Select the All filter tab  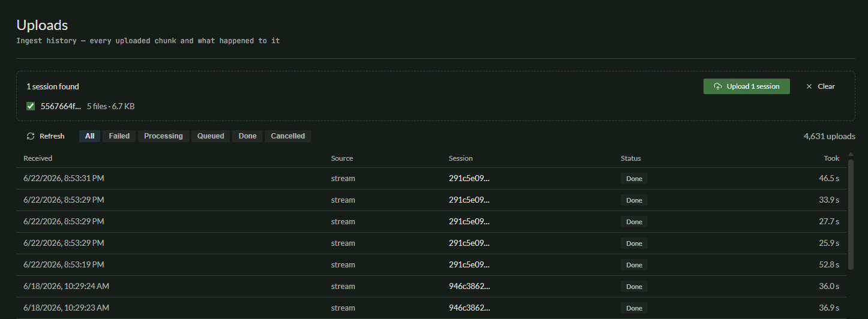click(89, 136)
